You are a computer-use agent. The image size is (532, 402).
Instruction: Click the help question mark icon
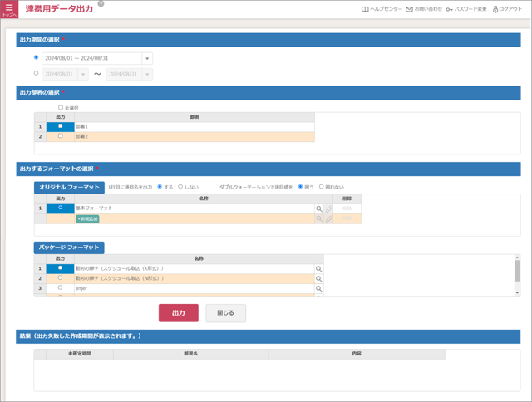click(x=101, y=4)
